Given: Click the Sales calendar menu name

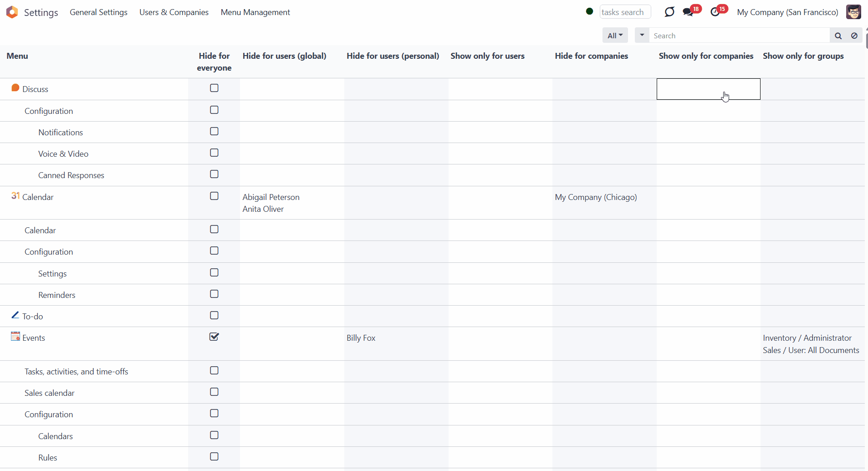Looking at the screenshot, I should (50, 393).
